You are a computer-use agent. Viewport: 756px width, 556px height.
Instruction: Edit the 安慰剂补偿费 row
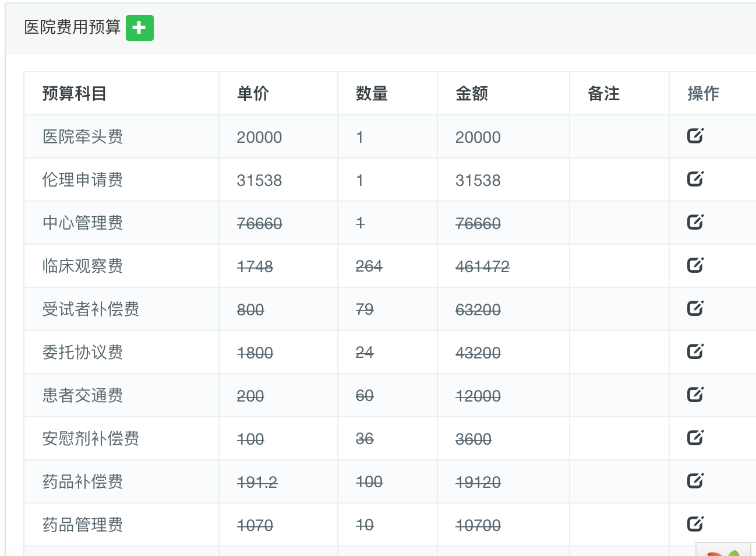[x=695, y=438]
